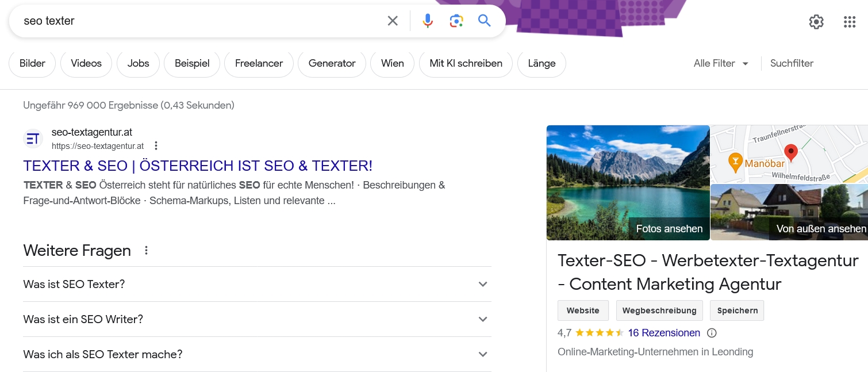Choose the 'Mit KI schreiben' filter chip

click(x=466, y=63)
